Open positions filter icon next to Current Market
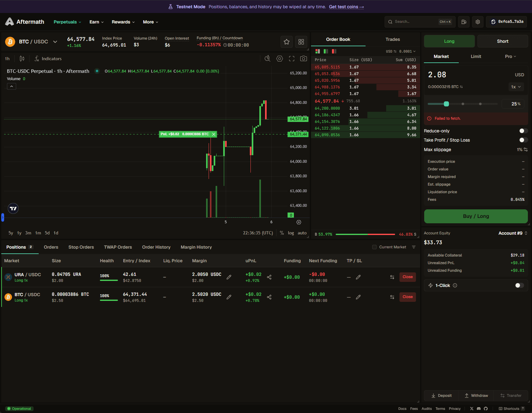This screenshot has height=413, width=532. click(x=414, y=247)
